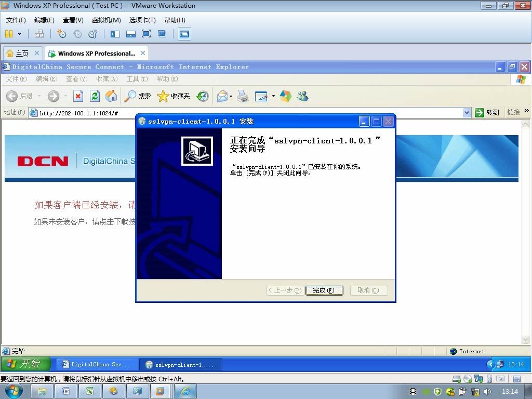Click the green shield security tray icon
Viewport: 532px width, 399px height.
tap(437, 392)
